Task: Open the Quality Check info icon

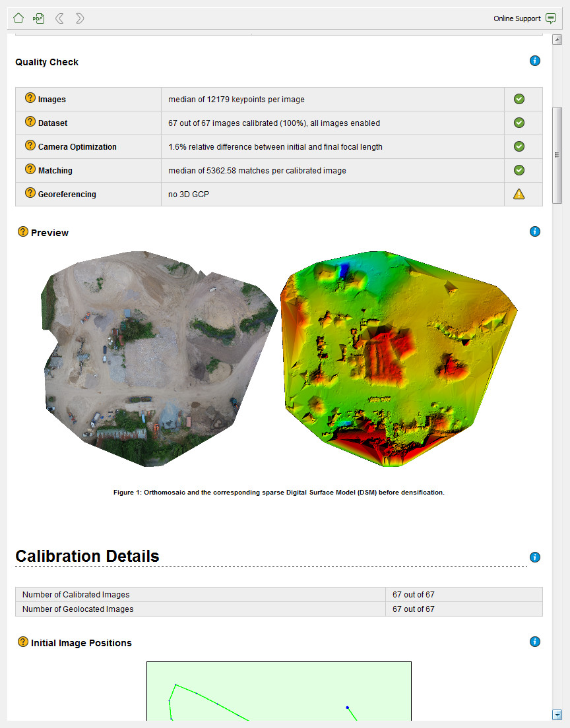Action: [x=535, y=61]
